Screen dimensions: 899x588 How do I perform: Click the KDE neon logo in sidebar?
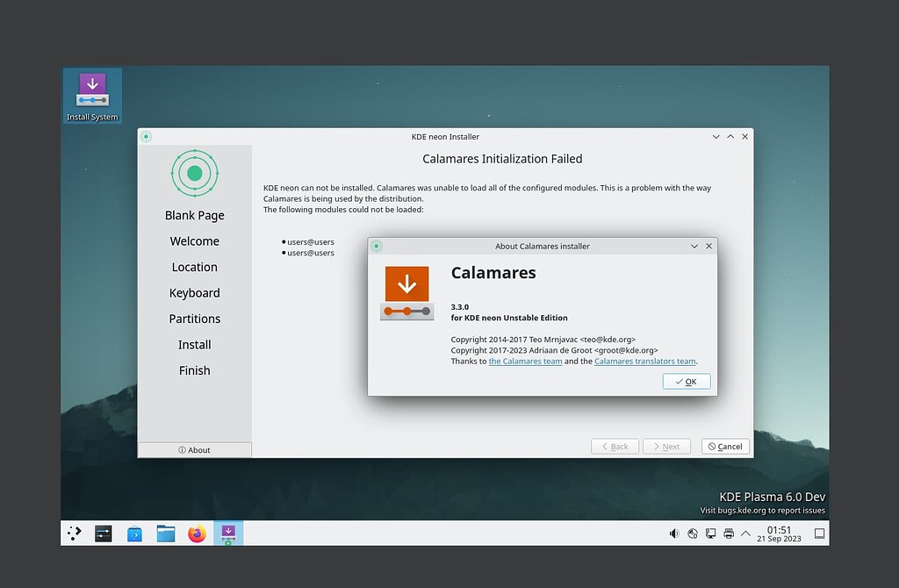pyautogui.click(x=194, y=173)
